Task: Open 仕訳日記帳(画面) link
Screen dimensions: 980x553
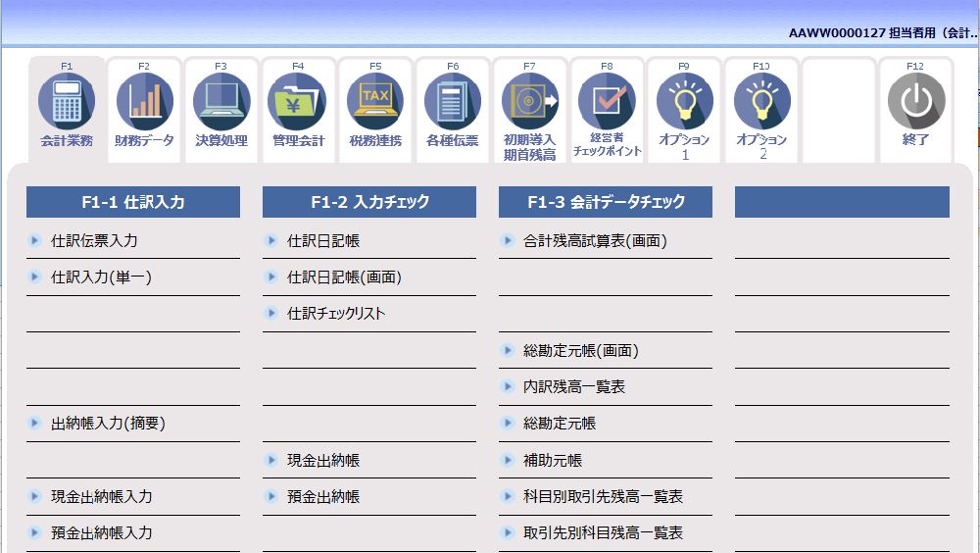Action: click(344, 277)
